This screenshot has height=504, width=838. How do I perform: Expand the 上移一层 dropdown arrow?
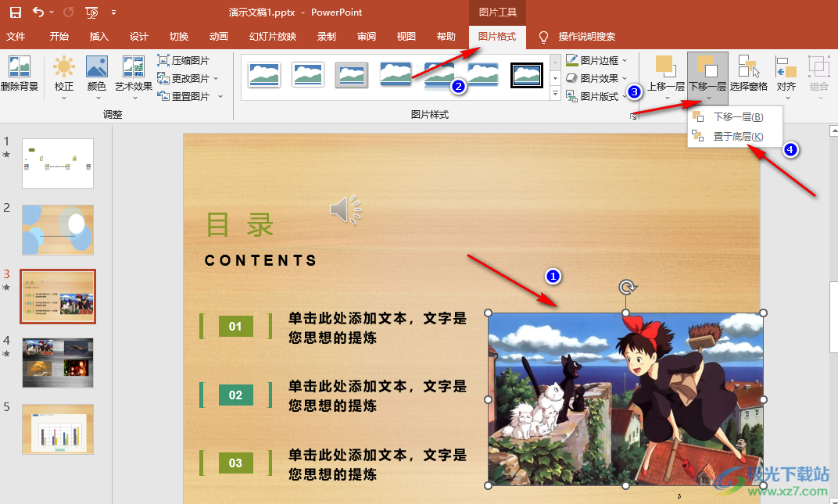667,98
